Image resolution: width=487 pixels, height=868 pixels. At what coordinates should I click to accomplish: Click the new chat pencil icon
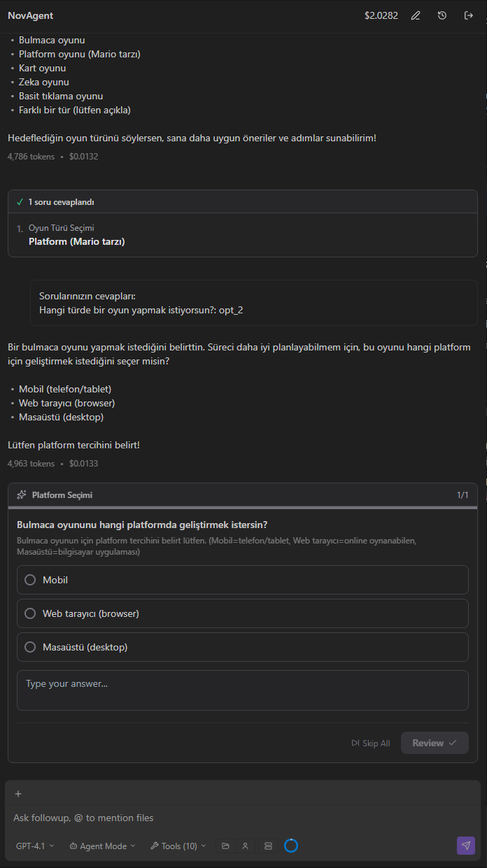tap(416, 15)
